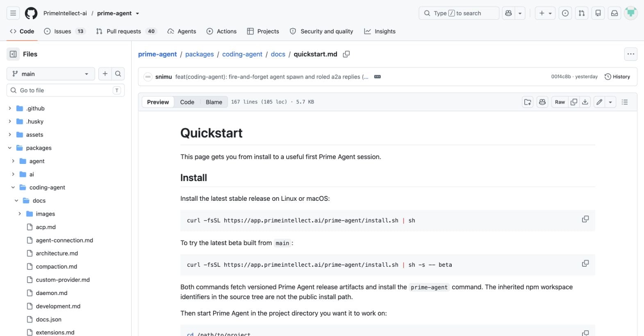Open the file History

[x=617, y=77]
